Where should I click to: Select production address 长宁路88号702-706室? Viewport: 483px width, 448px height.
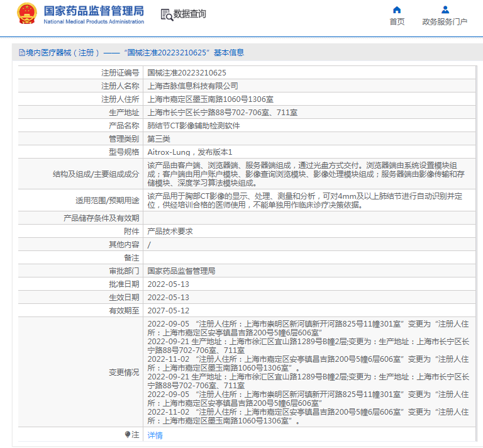coord(223,113)
